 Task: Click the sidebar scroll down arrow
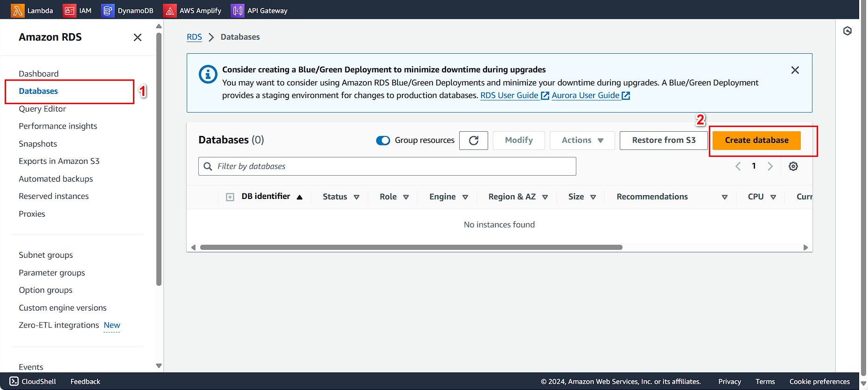pyautogui.click(x=159, y=366)
